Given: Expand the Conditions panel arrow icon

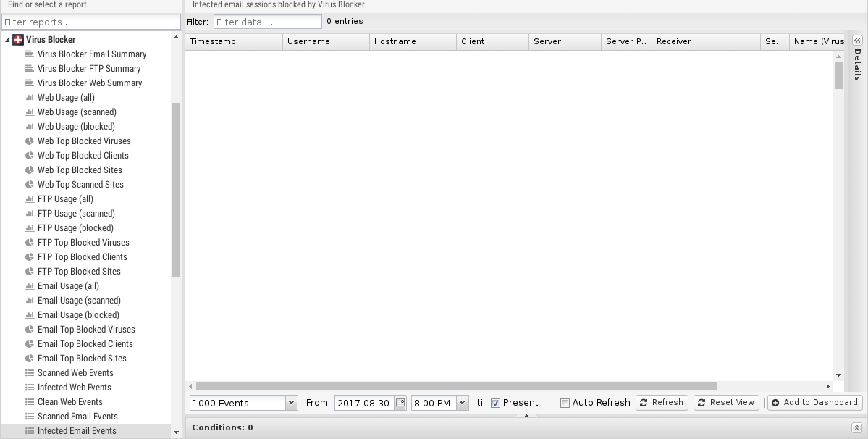Looking at the screenshot, I should coord(856,428).
